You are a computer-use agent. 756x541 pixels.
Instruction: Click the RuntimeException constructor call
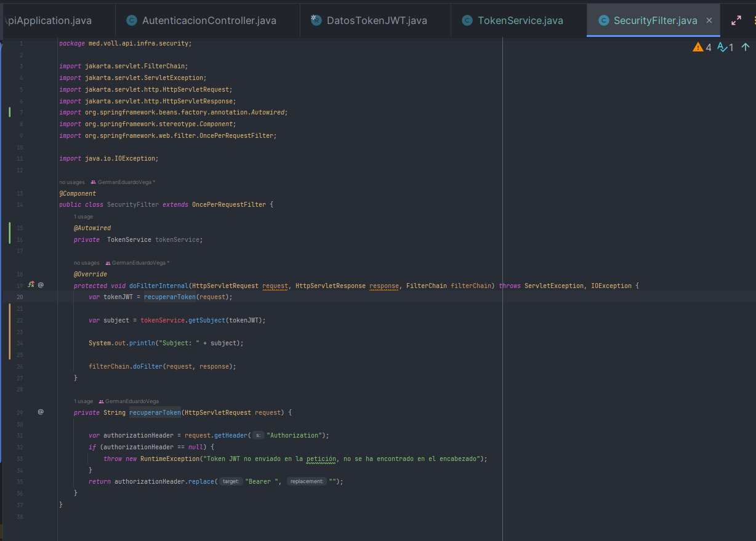pos(170,459)
